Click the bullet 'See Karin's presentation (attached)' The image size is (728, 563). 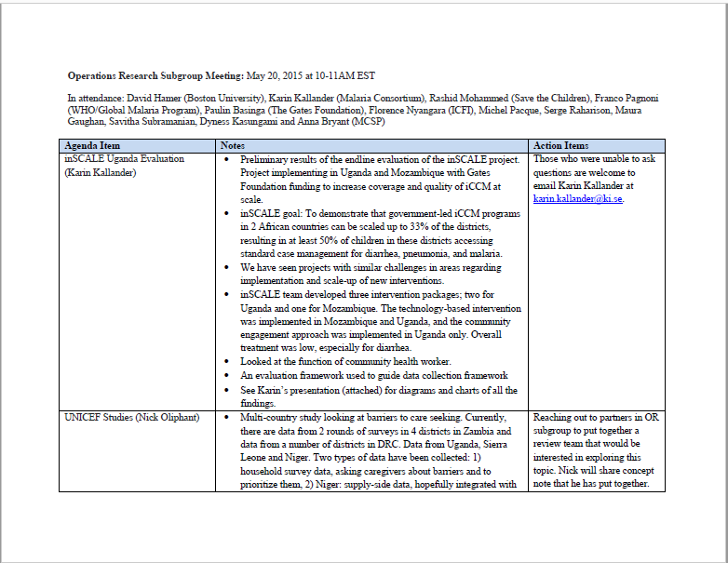click(x=378, y=396)
